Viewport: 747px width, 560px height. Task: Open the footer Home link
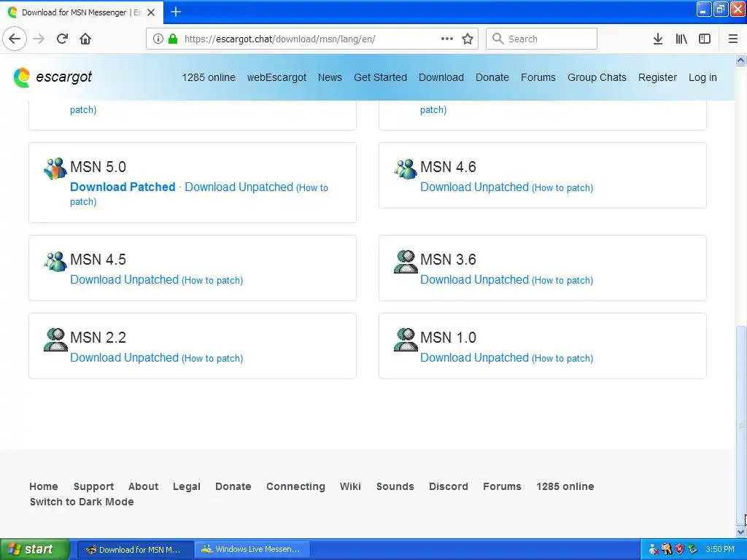tap(43, 486)
